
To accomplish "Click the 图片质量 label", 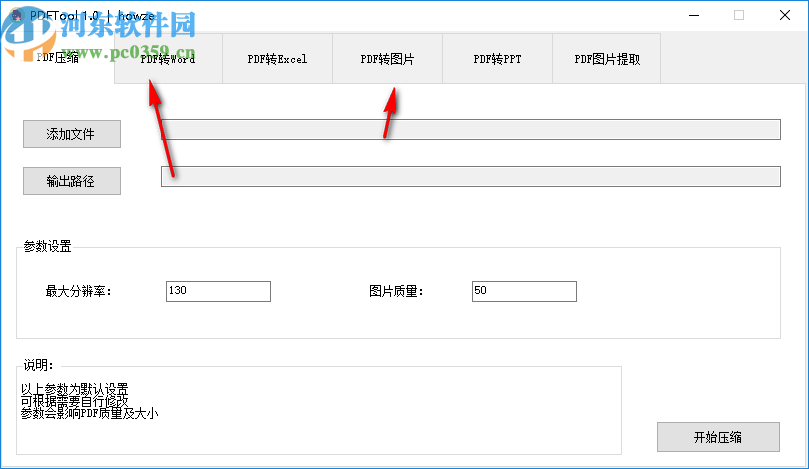I will click(396, 292).
